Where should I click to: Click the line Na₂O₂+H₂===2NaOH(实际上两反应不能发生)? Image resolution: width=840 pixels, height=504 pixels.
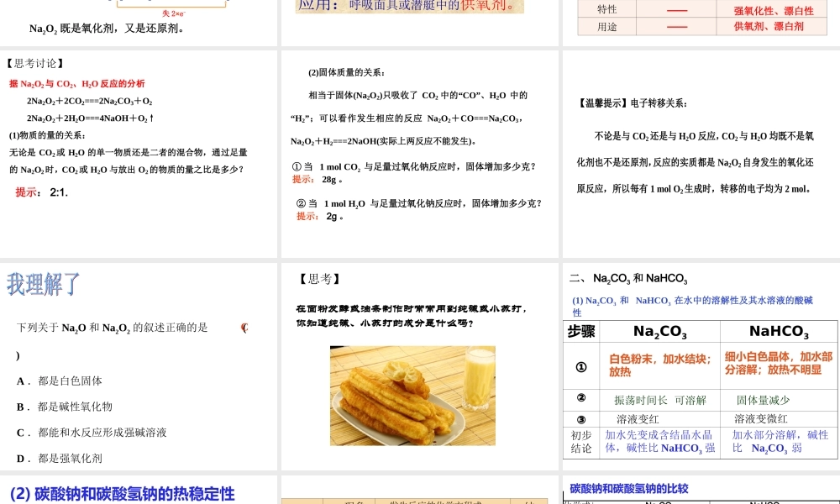384,141
